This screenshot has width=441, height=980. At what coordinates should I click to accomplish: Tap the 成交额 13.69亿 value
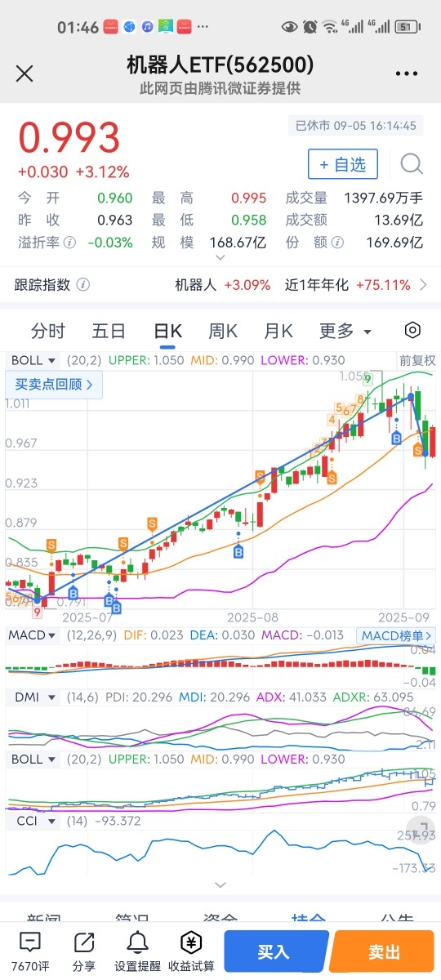point(399,220)
